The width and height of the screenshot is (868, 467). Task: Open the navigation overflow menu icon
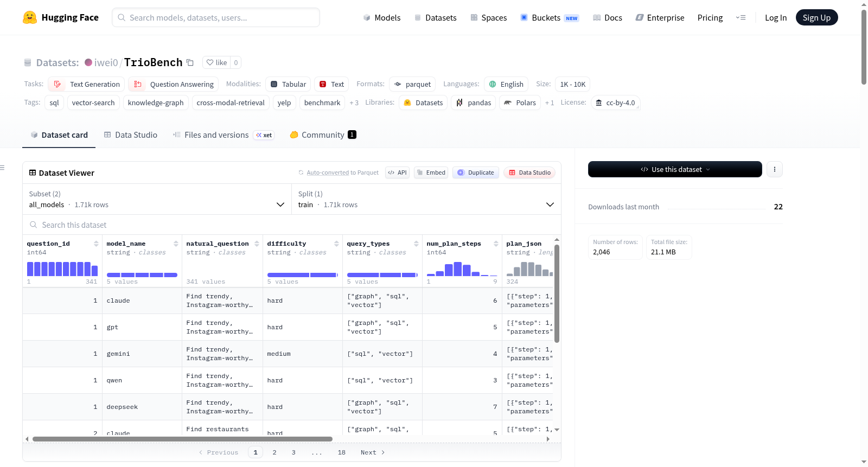(741, 18)
